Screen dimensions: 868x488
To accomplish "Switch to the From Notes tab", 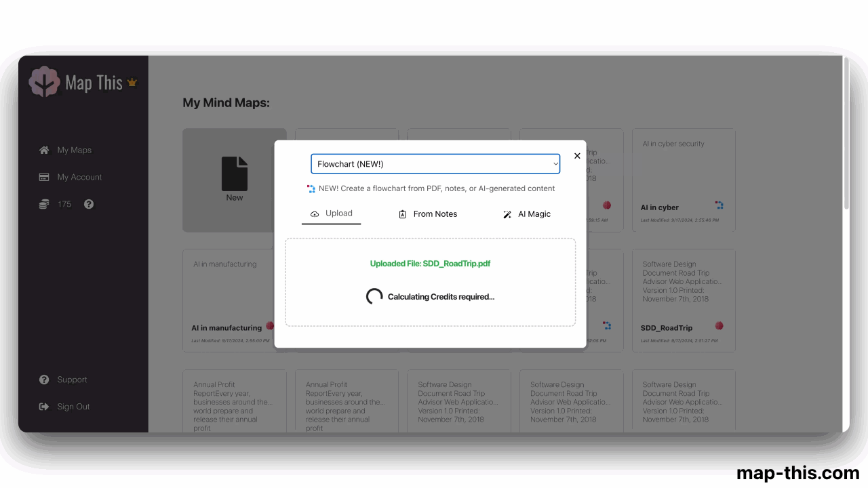I will tap(428, 214).
